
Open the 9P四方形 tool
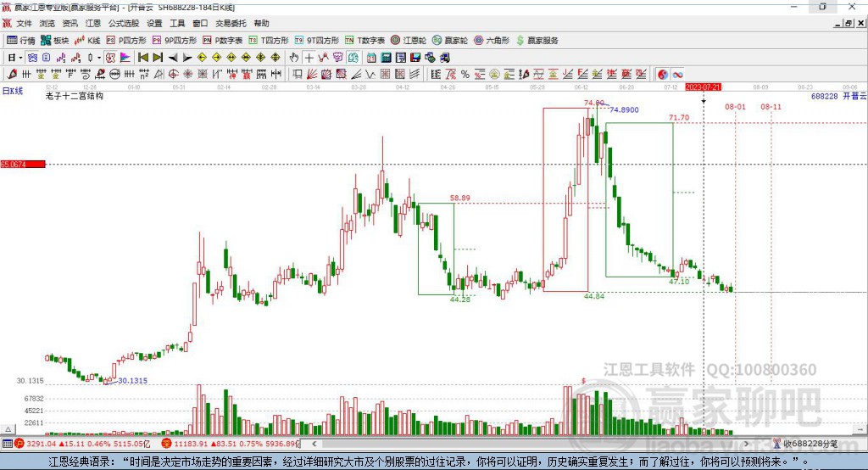click(x=174, y=41)
